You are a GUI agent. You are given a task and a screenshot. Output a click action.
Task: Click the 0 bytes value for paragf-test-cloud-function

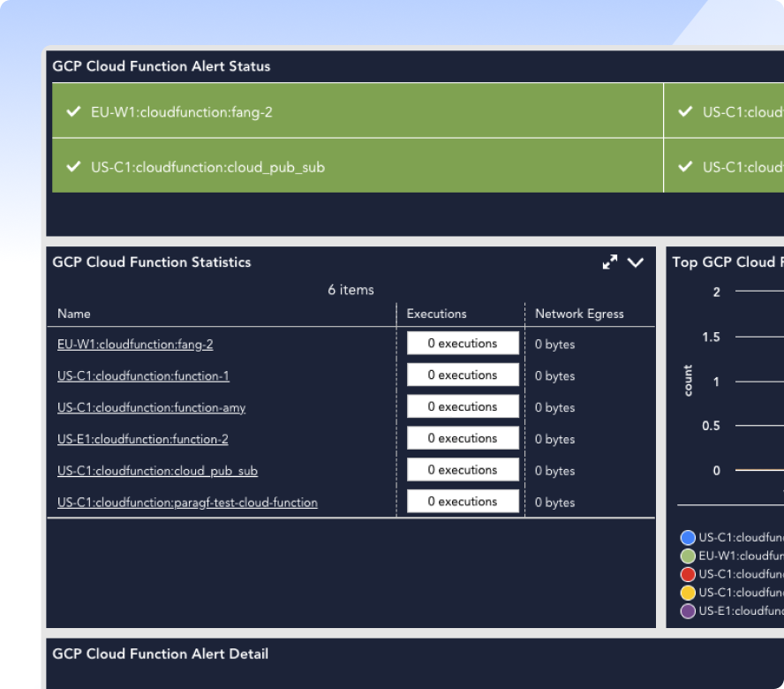555,503
